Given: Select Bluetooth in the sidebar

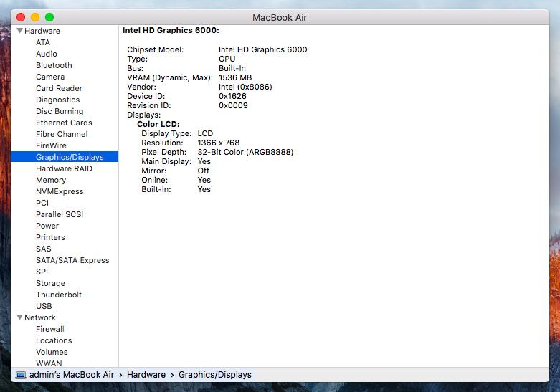Looking at the screenshot, I should [x=54, y=65].
